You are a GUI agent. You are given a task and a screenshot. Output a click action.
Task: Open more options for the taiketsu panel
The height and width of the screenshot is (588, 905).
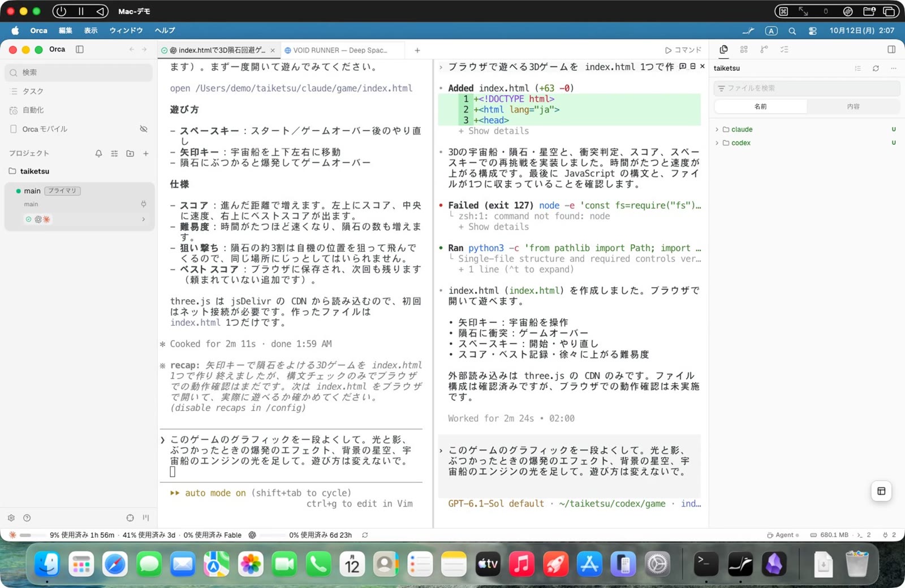[x=894, y=68]
